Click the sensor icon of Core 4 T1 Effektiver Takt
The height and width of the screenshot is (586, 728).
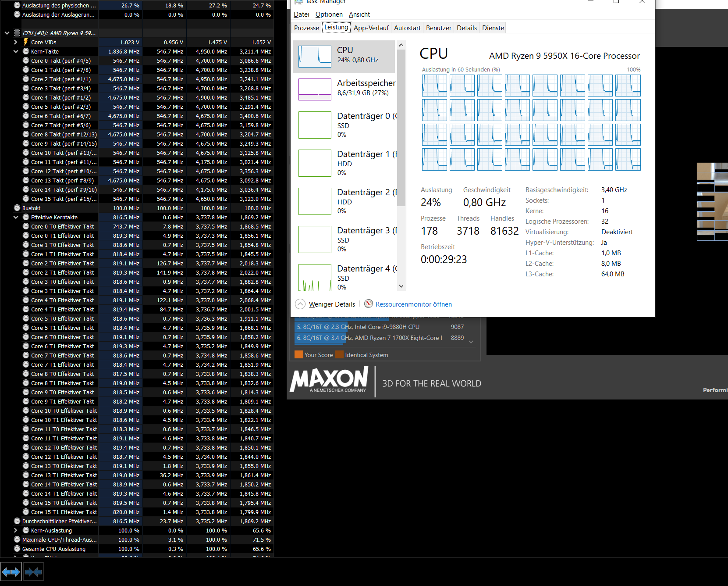[26, 309]
